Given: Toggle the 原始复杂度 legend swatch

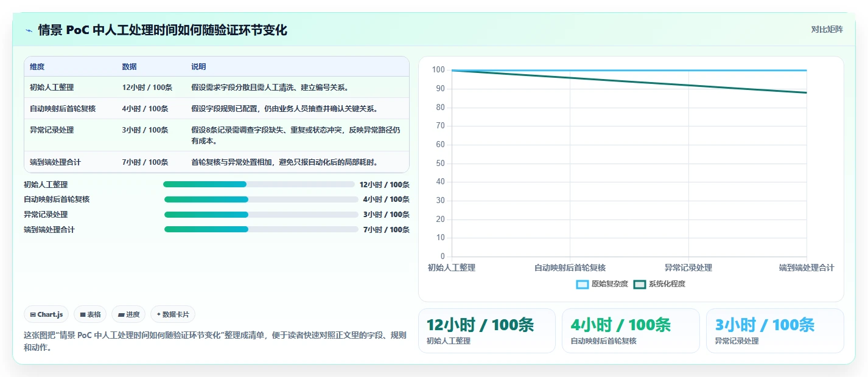Looking at the screenshot, I should point(583,284).
